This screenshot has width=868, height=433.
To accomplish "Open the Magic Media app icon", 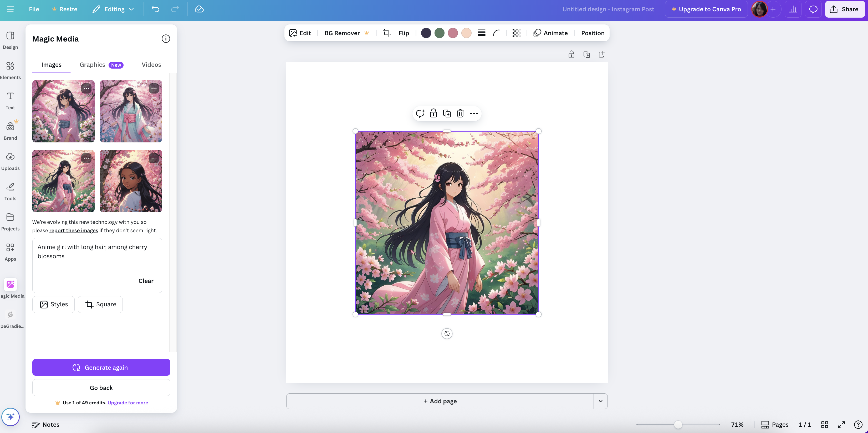I will point(10,284).
